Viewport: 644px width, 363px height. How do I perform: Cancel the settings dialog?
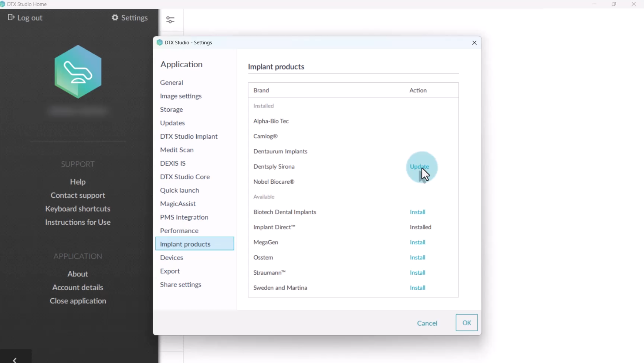click(427, 323)
